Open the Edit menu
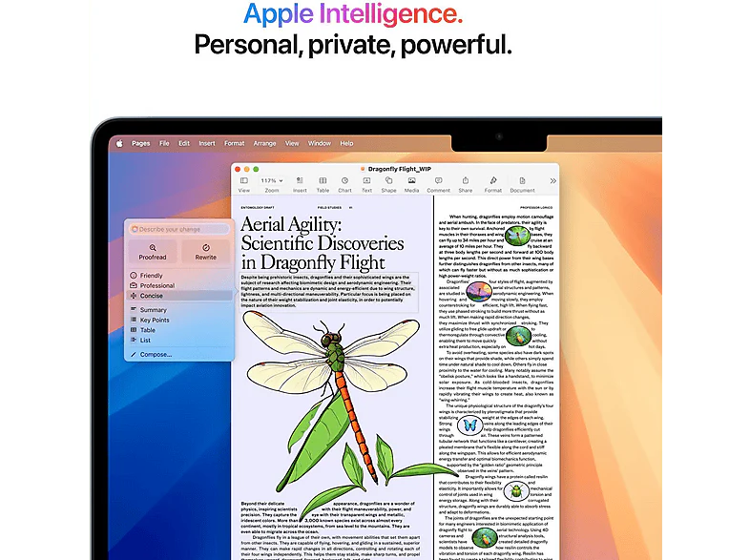750x560 pixels. point(184,143)
